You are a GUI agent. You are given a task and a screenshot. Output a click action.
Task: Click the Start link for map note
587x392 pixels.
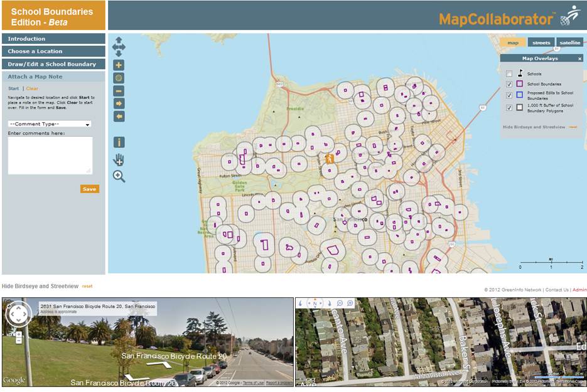[x=13, y=88]
